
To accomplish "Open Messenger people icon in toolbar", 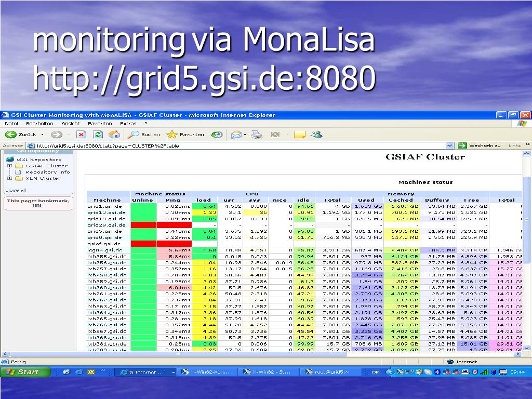I will coord(316,135).
